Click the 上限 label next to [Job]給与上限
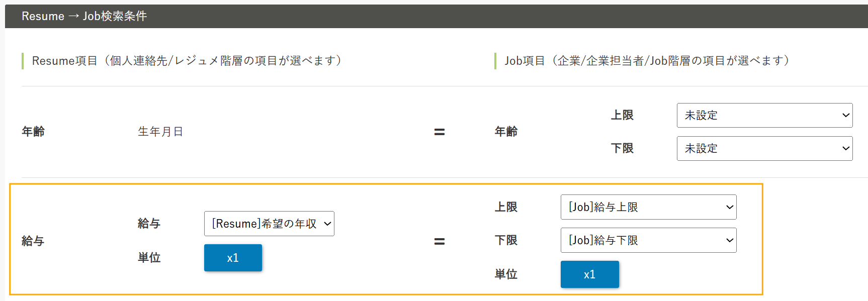 coord(506,207)
